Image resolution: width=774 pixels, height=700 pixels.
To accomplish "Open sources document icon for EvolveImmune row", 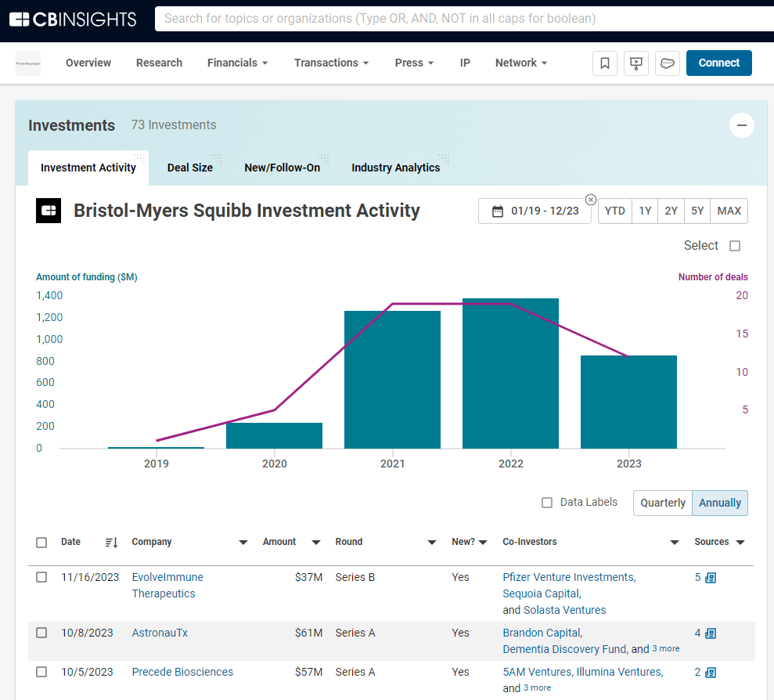I will click(x=711, y=578).
